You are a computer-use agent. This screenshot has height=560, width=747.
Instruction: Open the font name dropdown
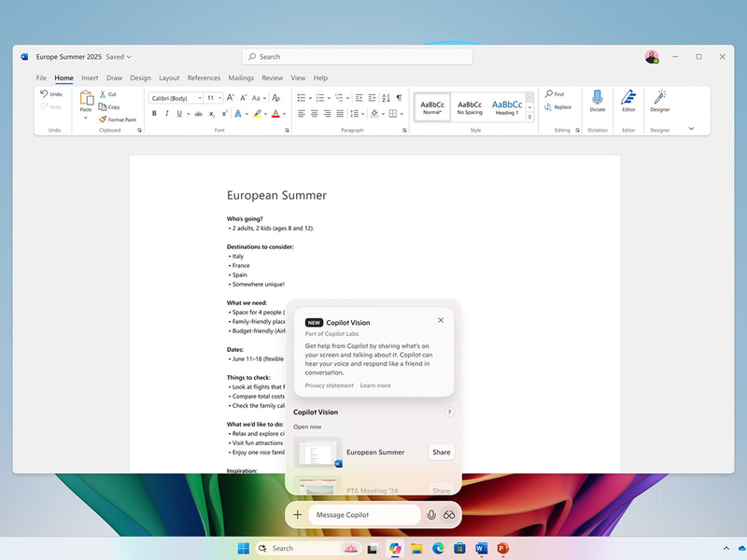199,97
